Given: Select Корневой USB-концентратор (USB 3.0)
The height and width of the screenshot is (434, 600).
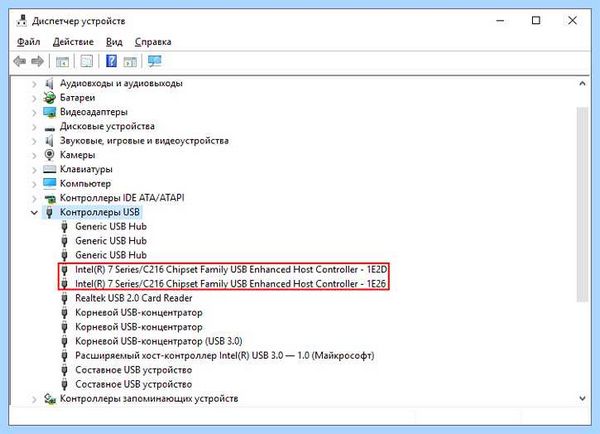Looking at the screenshot, I should (159, 341).
